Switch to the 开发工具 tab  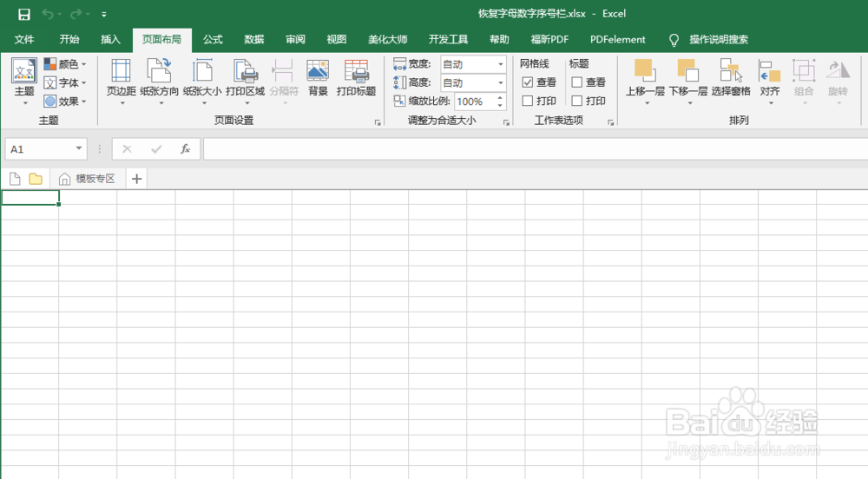click(x=449, y=39)
